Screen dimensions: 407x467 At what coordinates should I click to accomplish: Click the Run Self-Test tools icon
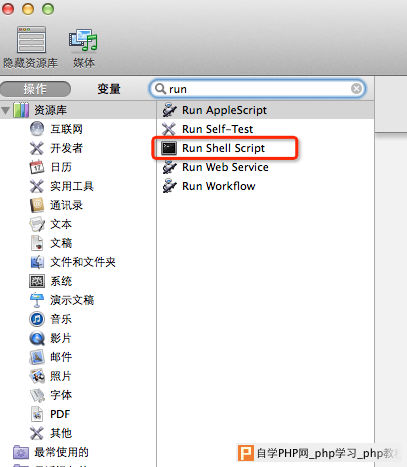(169, 129)
